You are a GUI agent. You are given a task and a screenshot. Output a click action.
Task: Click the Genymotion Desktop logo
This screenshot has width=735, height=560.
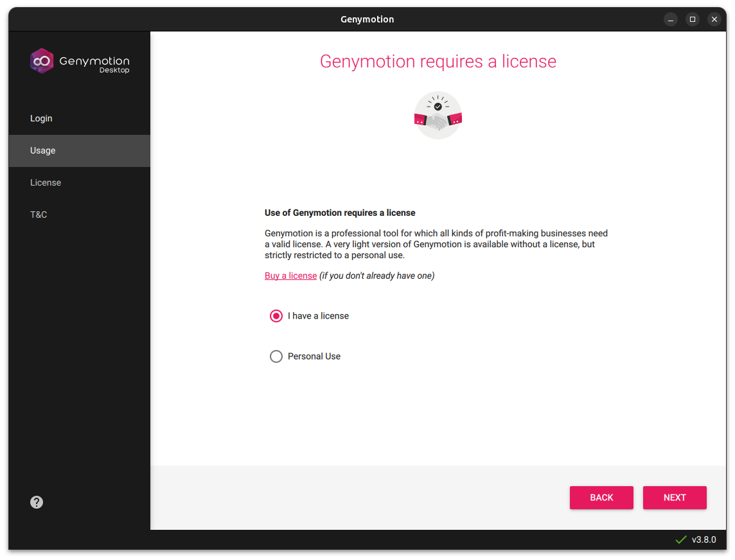(x=80, y=61)
